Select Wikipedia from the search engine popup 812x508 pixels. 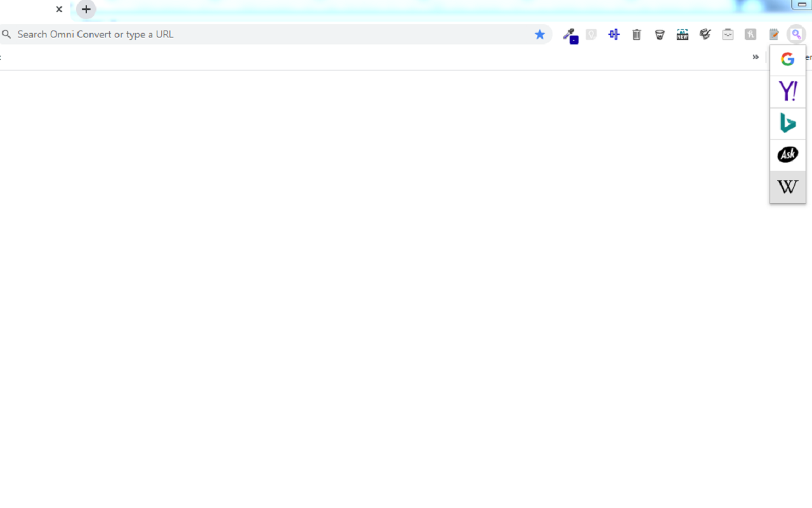pos(787,187)
